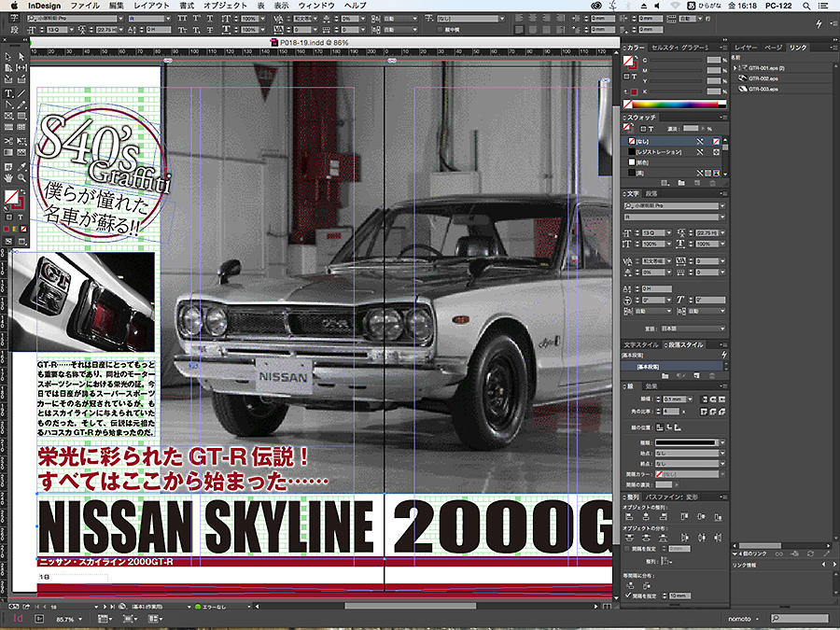Image resolution: width=840 pixels, height=630 pixels.
Task: Click the edit original pencil icon
Action: (x=827, y=553)
